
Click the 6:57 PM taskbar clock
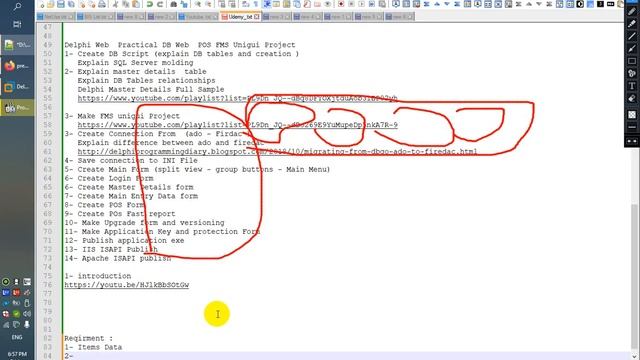(17, 354)
